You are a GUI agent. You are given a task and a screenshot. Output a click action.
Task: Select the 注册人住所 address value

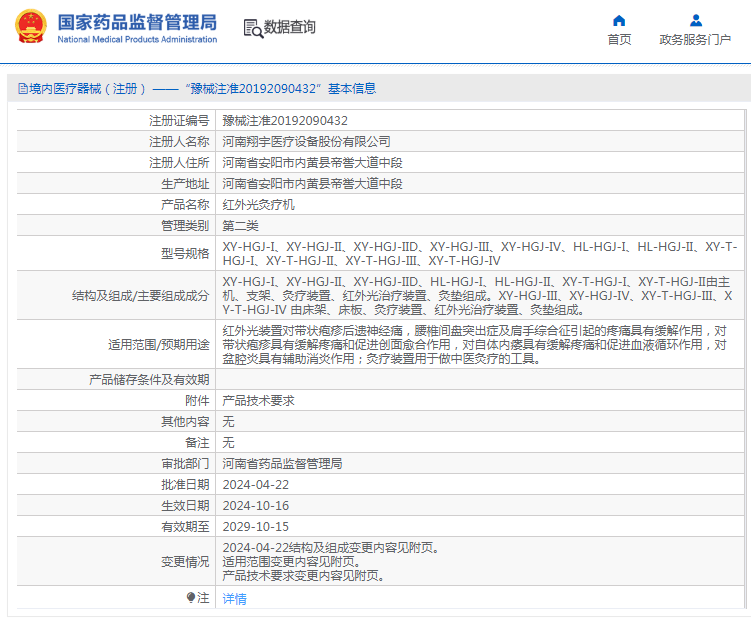[312, 163]
